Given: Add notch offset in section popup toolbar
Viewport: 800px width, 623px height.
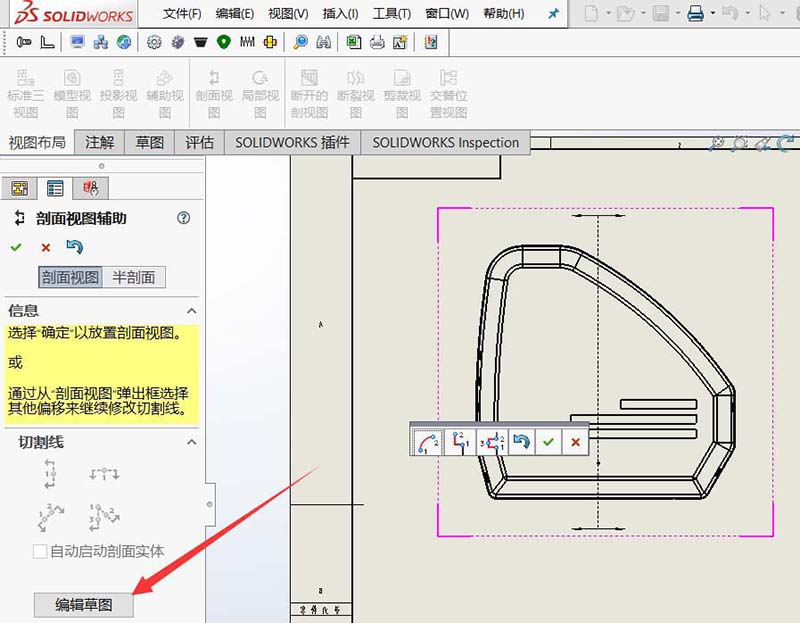Looking at the screenshot, I should tap(492, 442).
